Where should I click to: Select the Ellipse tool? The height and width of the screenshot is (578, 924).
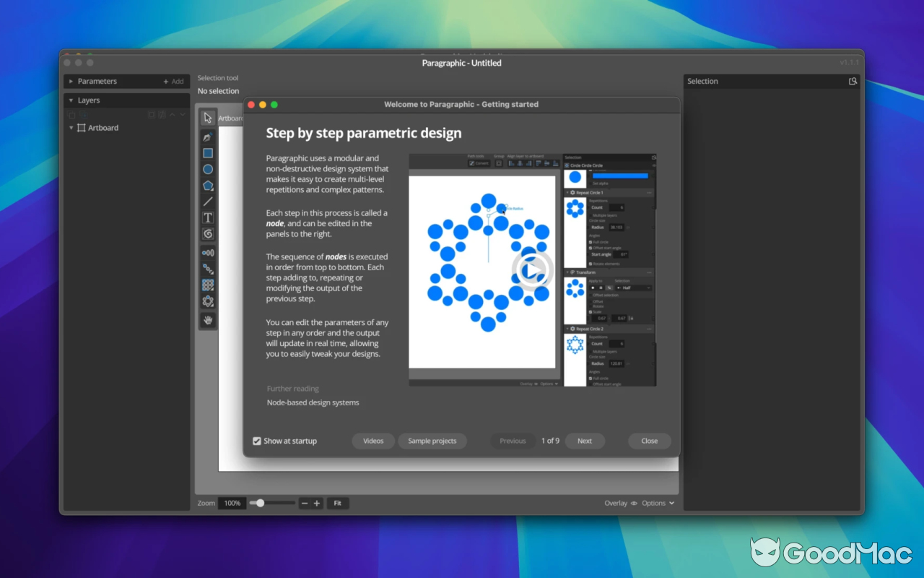[207, 169]
